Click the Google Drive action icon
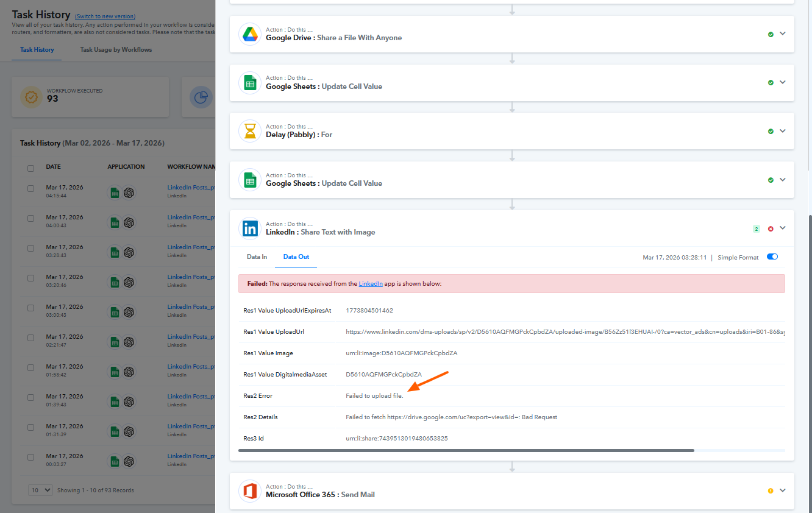This screenshot has height=513, width=812. click(x=250, y=34)
